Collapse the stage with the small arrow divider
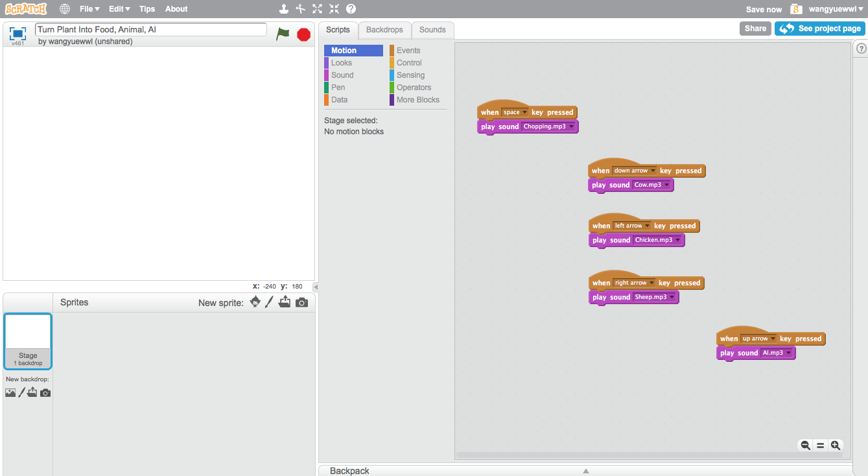This screenshot has width=868, height=476. 316,287
